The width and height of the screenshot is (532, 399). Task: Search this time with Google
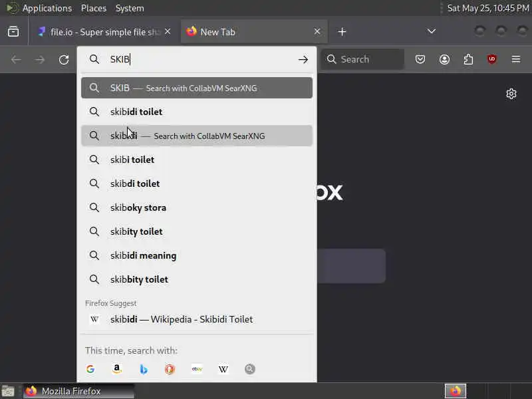coord(90,369)
